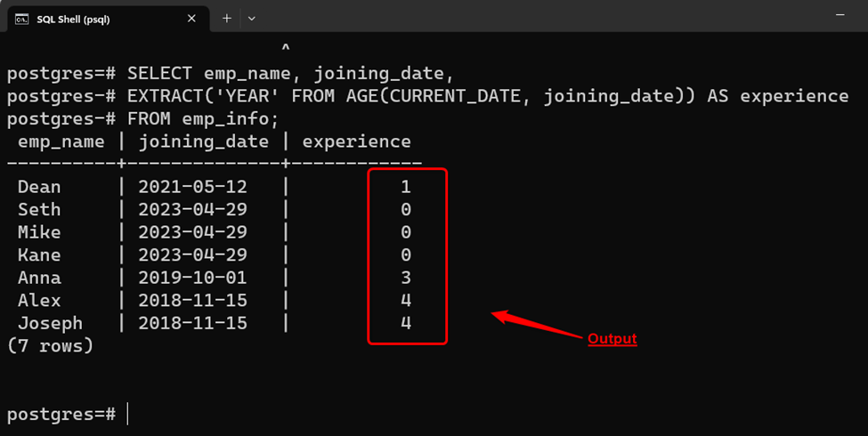Click the name Joseph

point(51,323)
